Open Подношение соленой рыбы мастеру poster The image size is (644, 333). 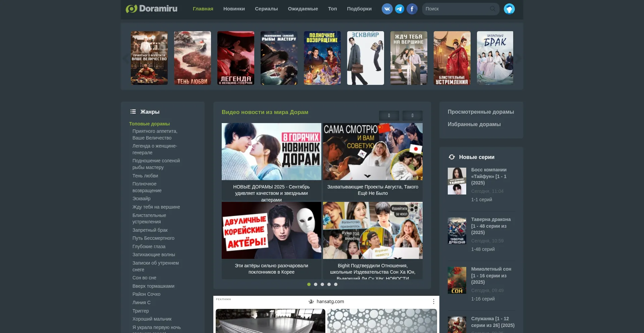click(279, 58)
